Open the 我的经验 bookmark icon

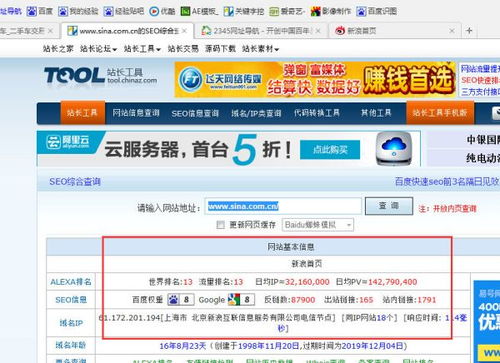(x=63, y=11)
